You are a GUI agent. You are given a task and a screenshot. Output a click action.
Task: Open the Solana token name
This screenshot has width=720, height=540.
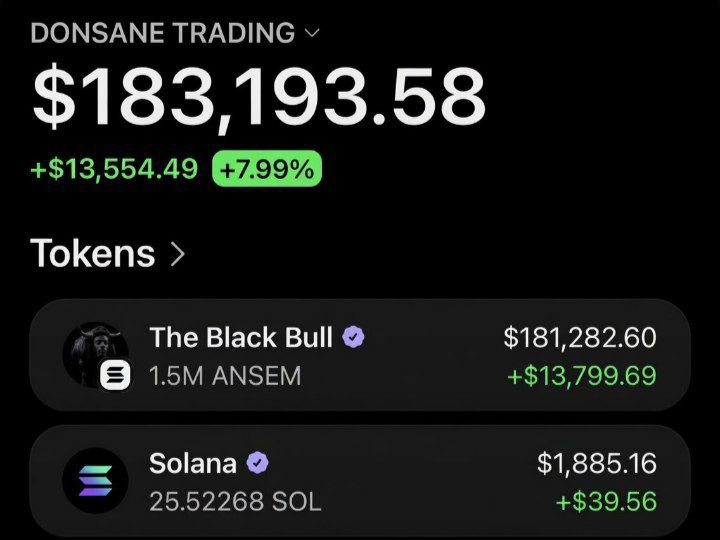(x=193, y=463)
